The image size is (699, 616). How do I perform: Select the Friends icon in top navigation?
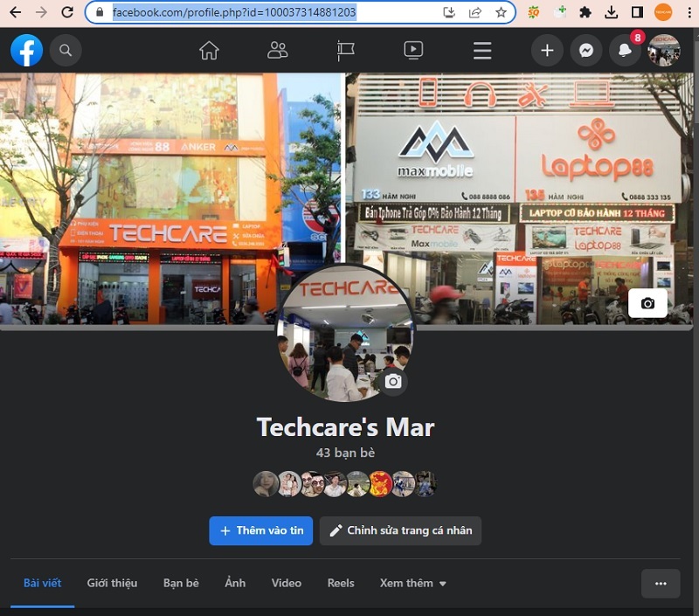point(277,51)
